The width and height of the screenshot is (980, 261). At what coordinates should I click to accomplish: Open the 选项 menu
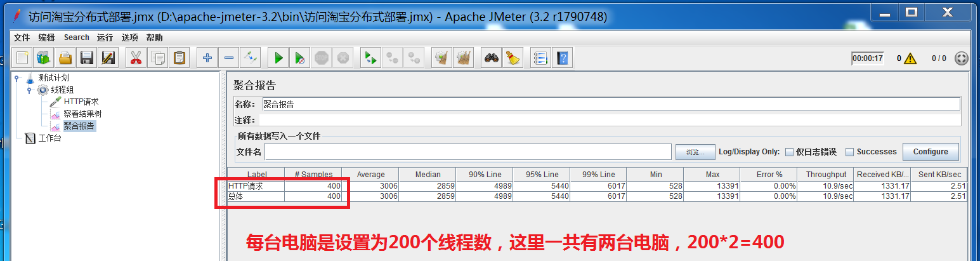(x=130, y=37)
